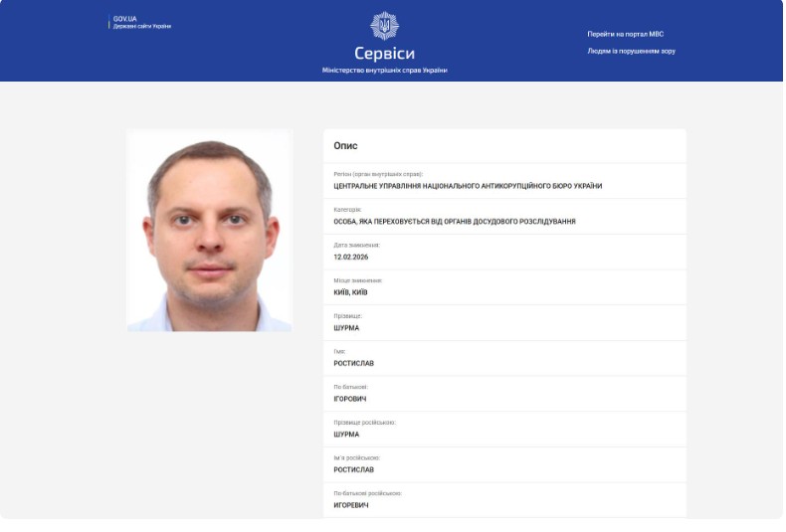Click the 'Опис' section heading
Viewport: 786px width, 532px height.
click(x=345, y=146)
